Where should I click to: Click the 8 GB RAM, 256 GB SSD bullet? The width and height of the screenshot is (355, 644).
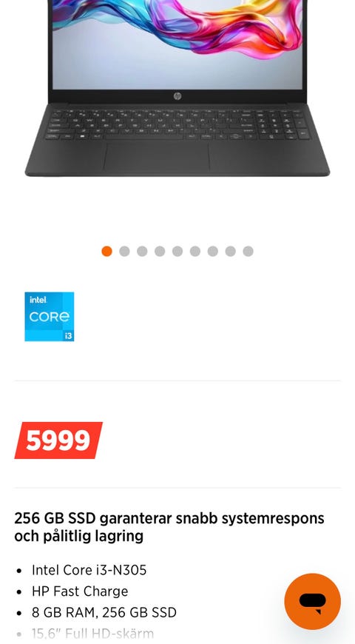[104, 612]
